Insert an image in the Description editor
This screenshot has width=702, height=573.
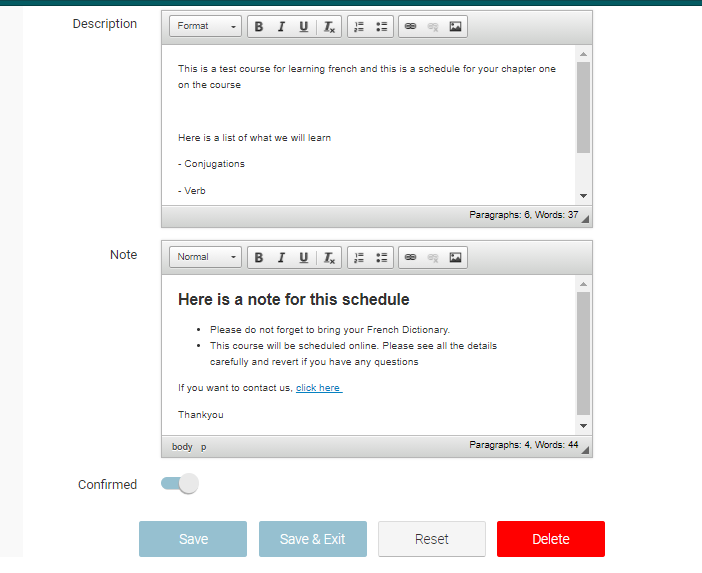click(x=455, y=27)
